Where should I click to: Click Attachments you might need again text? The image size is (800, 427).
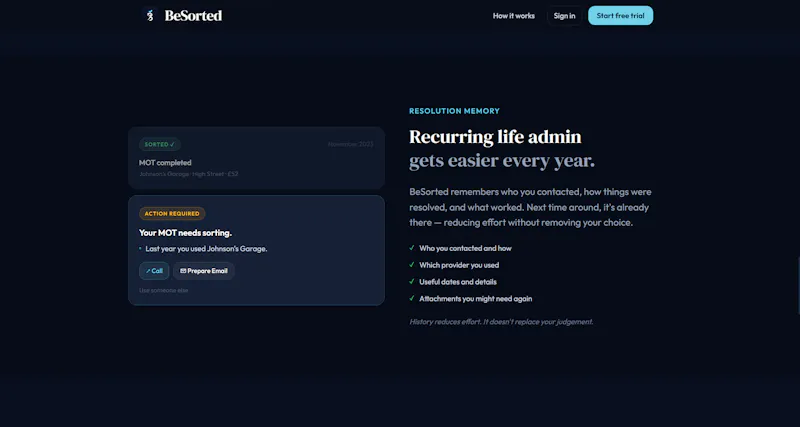pos(476,299)
